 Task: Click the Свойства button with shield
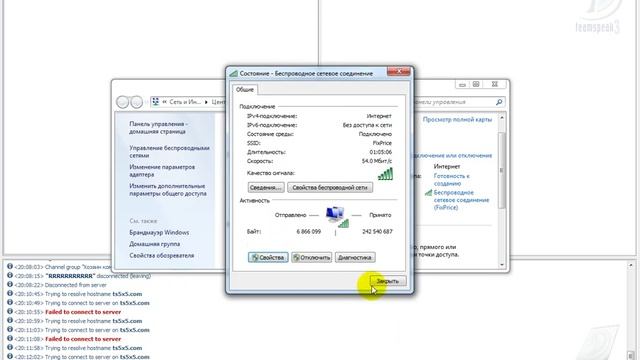click(268, 258)
